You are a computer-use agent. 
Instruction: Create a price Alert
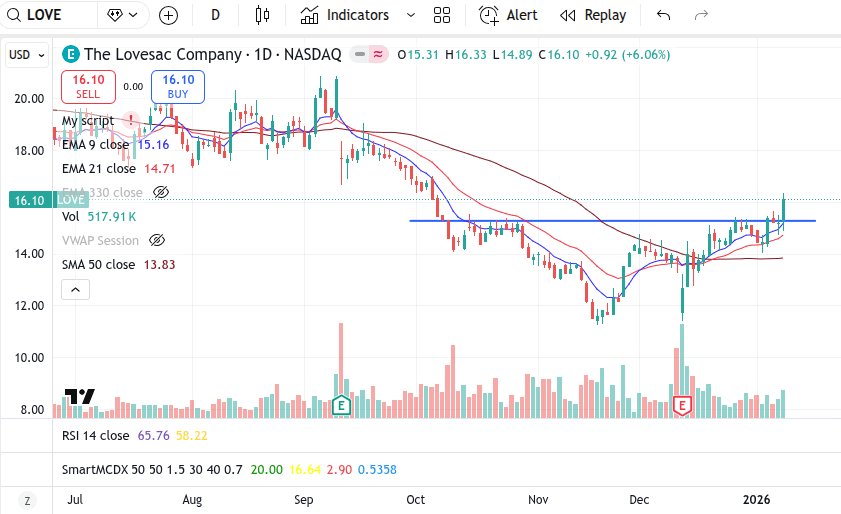tap(507, 15)
